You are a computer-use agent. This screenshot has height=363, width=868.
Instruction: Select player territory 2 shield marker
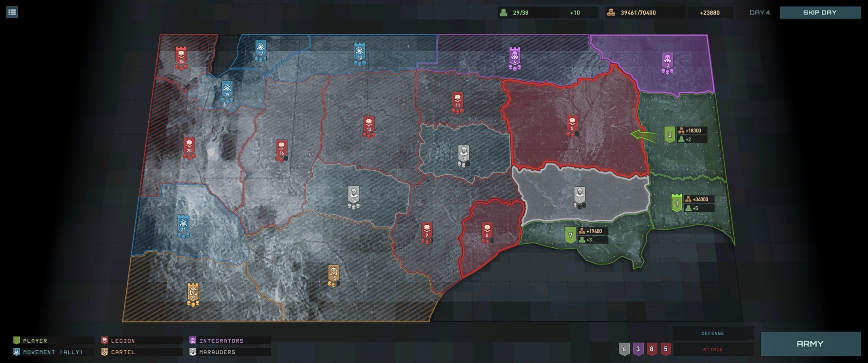tap(670, 135)
